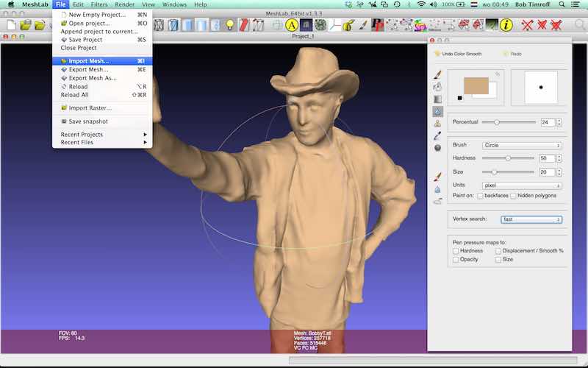Enable painting on hidden polygons

pyautogui.click(x=512, y=196)
